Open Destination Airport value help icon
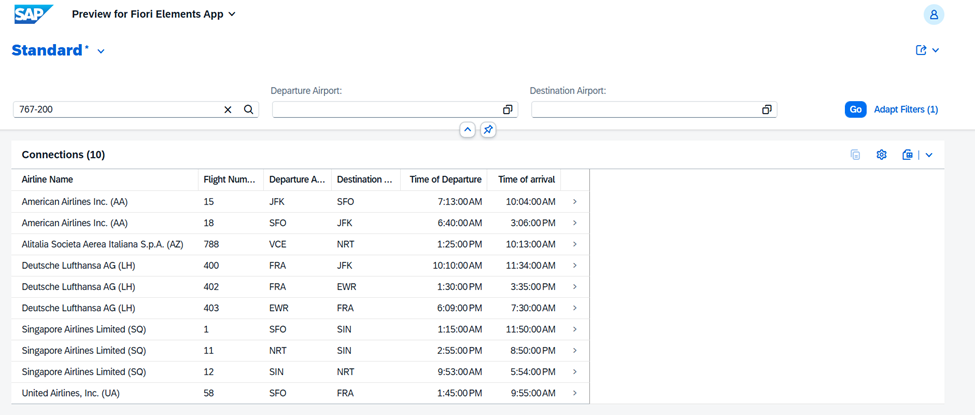 pos(767,110)
